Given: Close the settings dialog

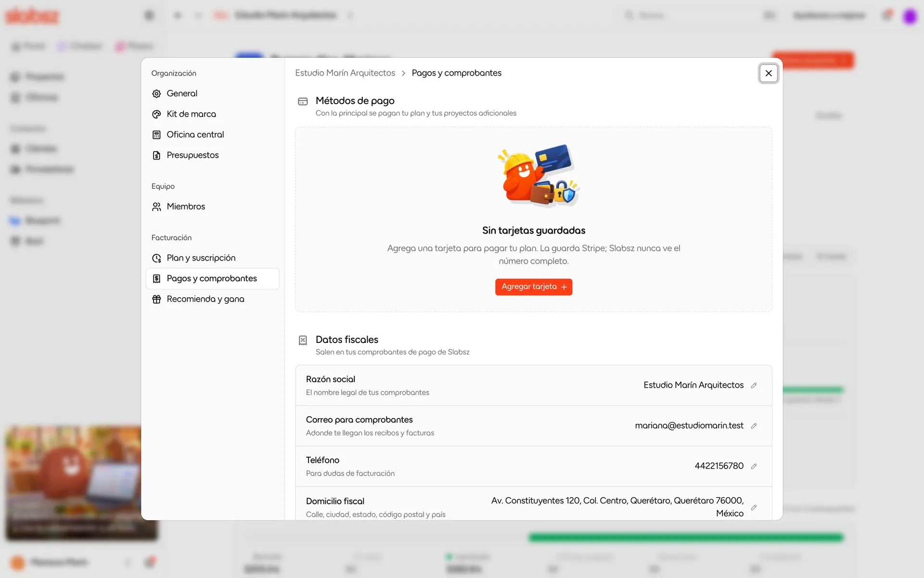Looking at the screenshot, I should pos(769,73).
